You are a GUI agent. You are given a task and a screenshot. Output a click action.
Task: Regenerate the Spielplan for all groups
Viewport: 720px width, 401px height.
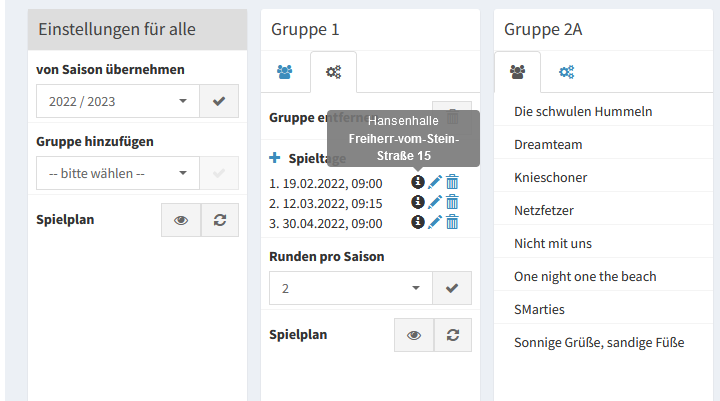coord(220,220)
